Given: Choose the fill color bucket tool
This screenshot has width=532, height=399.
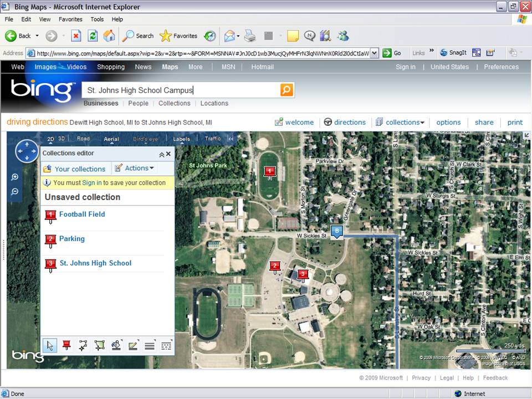Looking at the screenshot, I should (x=116, y=346).
